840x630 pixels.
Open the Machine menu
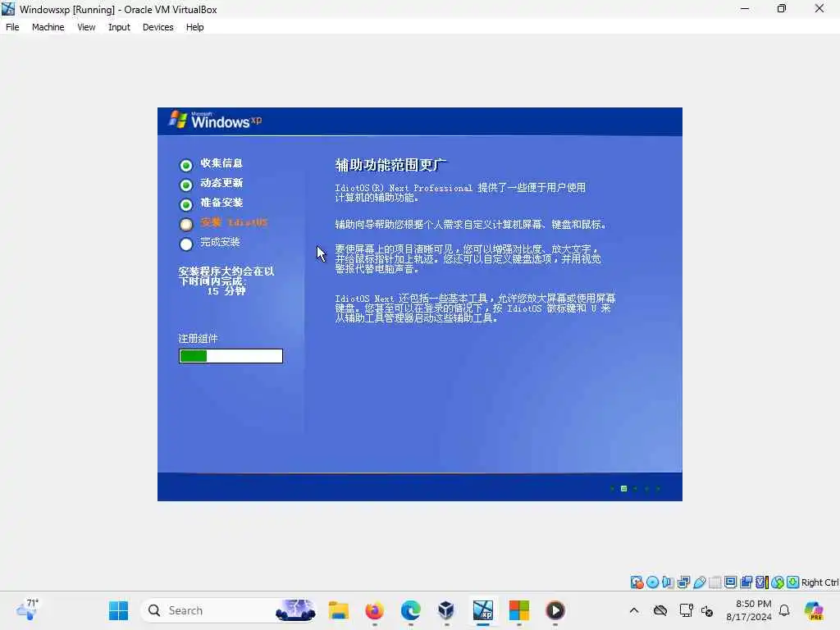(x=48, y=27)
